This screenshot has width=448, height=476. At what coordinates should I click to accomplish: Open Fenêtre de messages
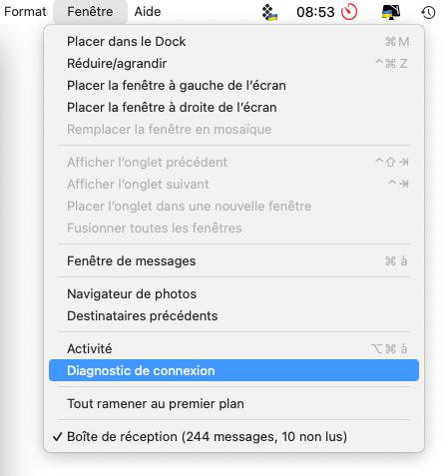coord(233,261)
